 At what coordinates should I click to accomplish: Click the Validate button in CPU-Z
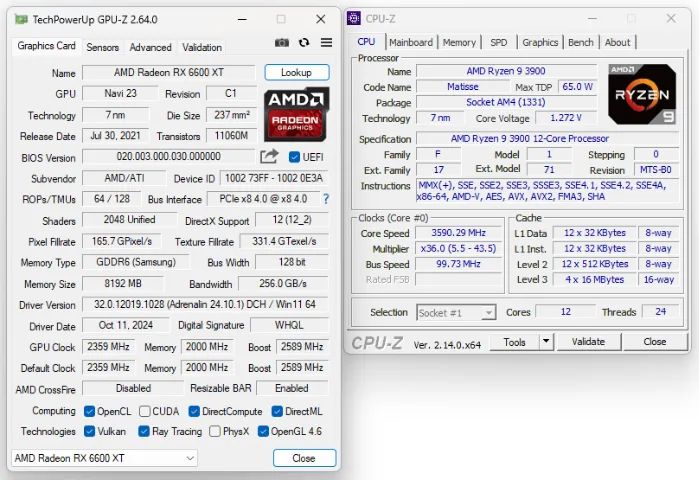588,342
